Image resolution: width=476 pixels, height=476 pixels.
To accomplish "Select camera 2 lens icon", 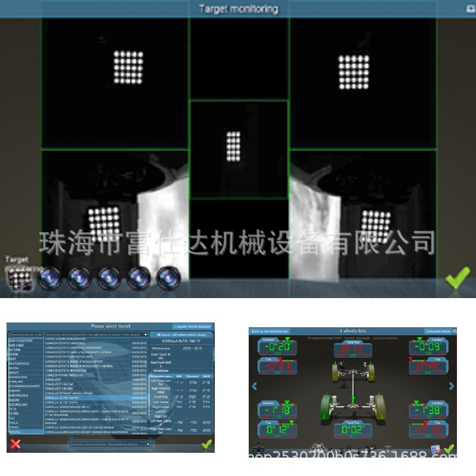I will point(80,278).
